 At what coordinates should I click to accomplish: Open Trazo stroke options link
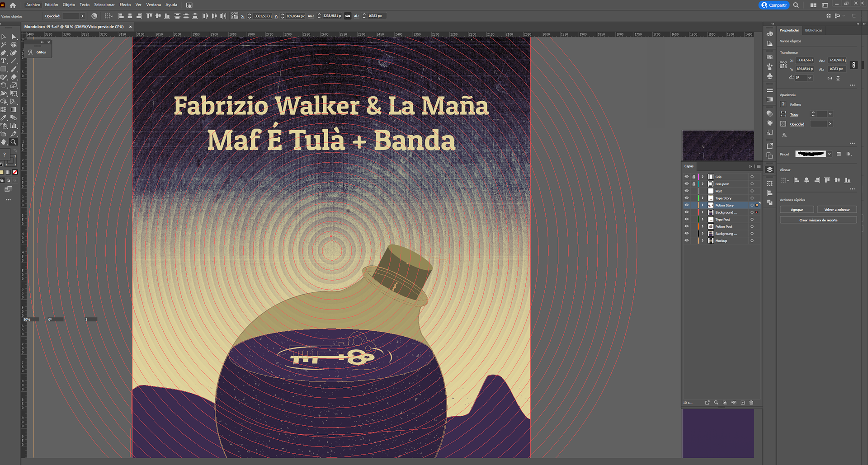tap(794, 114)
